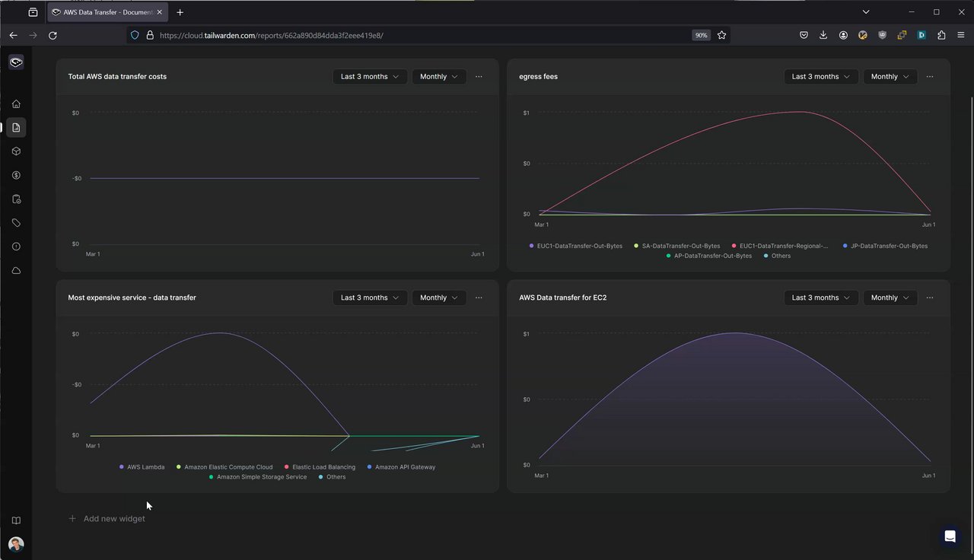The height and width of the screenshot is (560, 974).
Task: Toggle EUC1-DataTransfer-Out-Bytes legend series
Action: click(x=576, y=246)
